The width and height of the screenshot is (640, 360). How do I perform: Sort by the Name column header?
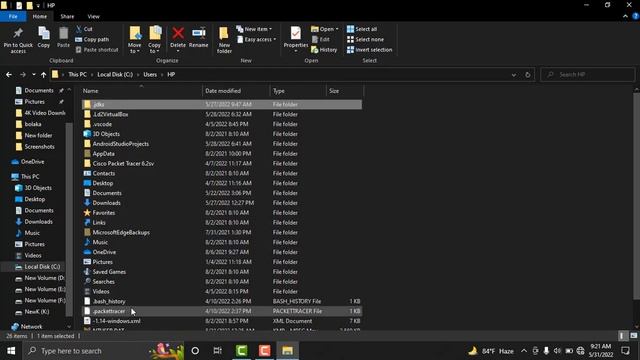(141, 91)
